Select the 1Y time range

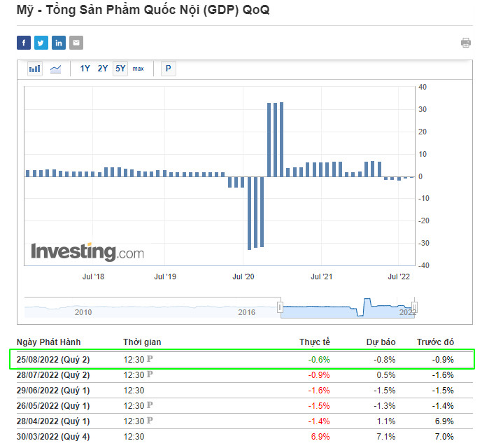coord(85,69)
